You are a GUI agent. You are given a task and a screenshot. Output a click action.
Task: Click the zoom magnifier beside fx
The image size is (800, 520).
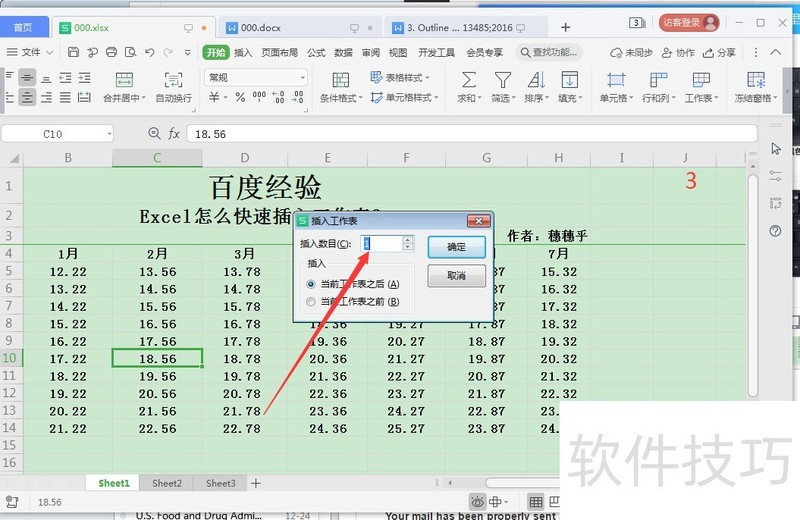point(154,134)
